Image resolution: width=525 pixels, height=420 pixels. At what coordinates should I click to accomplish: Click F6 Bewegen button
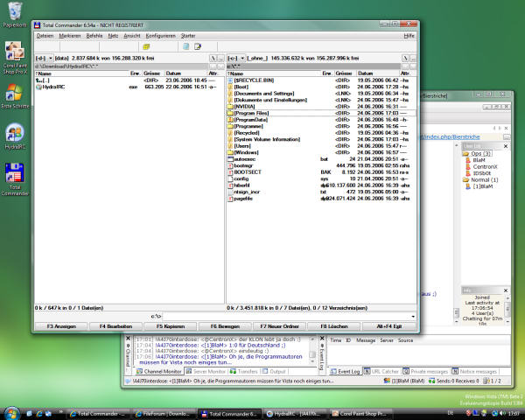225,326
